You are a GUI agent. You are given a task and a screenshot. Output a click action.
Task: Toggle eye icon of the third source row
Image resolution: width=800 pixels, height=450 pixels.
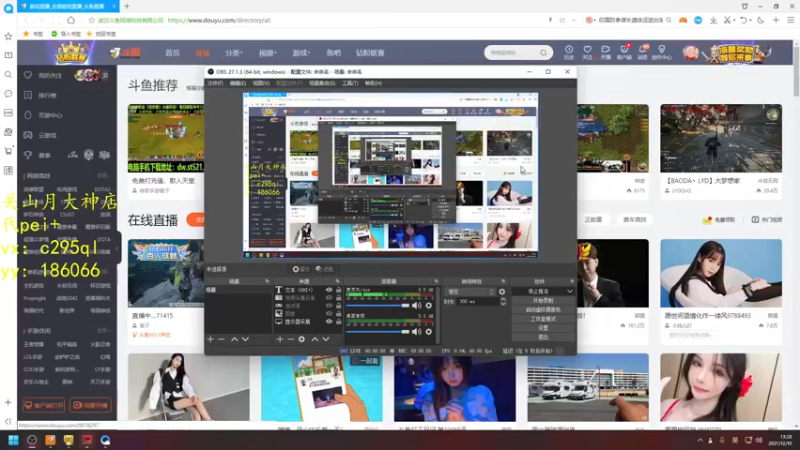click(x=329, y=306)
